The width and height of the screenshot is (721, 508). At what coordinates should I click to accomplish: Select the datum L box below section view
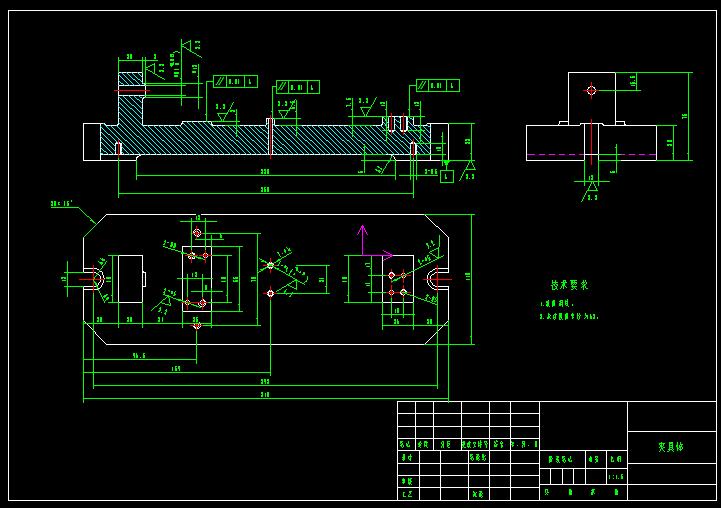click(446, 176)
